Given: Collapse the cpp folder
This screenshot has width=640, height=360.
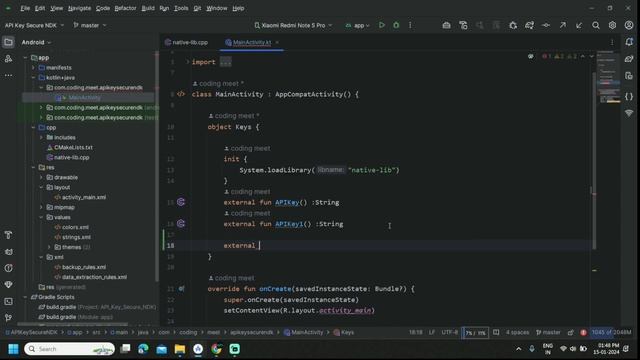Looking at the screenshot, I should (x=33, y=127).
